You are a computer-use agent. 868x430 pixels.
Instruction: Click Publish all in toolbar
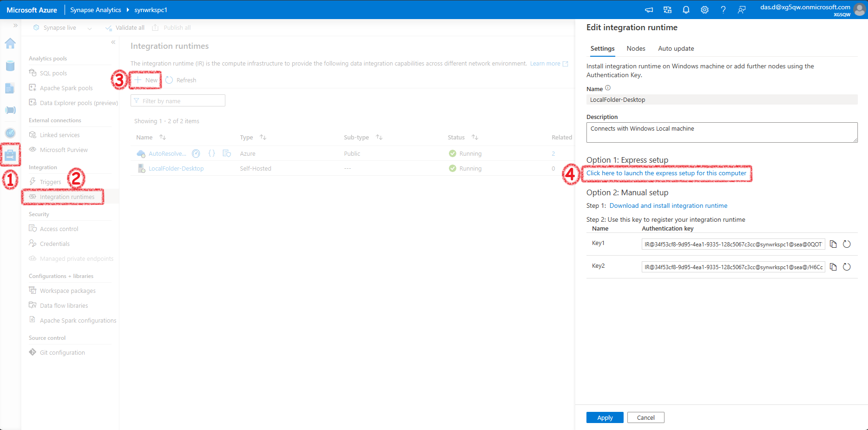[171, 28]
